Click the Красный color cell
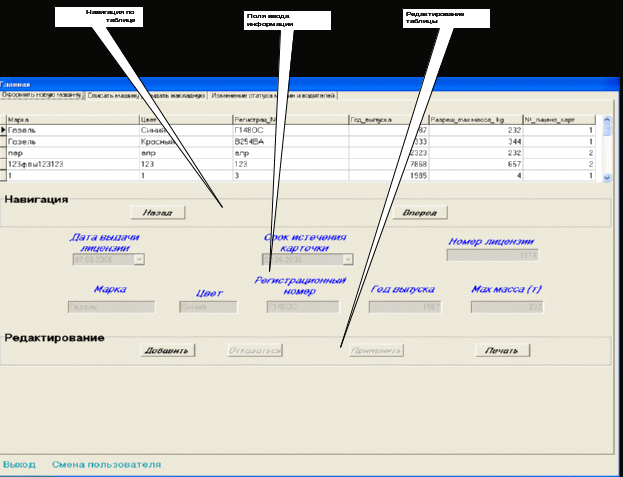623x477 pixels. click(186, 141)
